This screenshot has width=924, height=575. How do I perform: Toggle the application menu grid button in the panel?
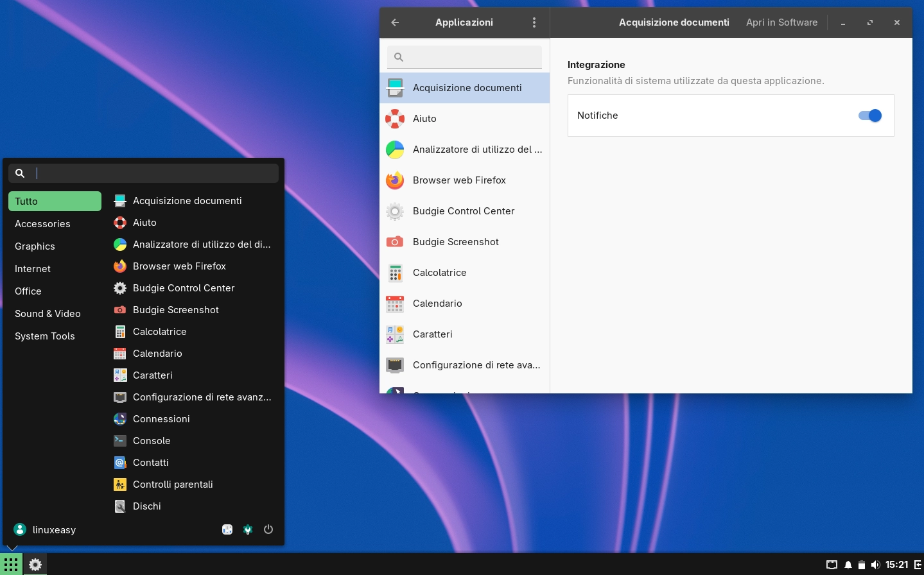coord(11,565)
